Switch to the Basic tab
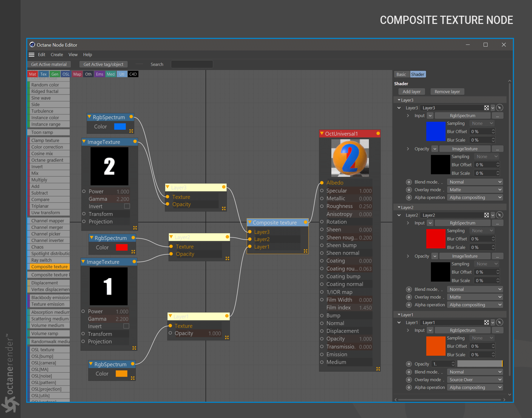 401,74
